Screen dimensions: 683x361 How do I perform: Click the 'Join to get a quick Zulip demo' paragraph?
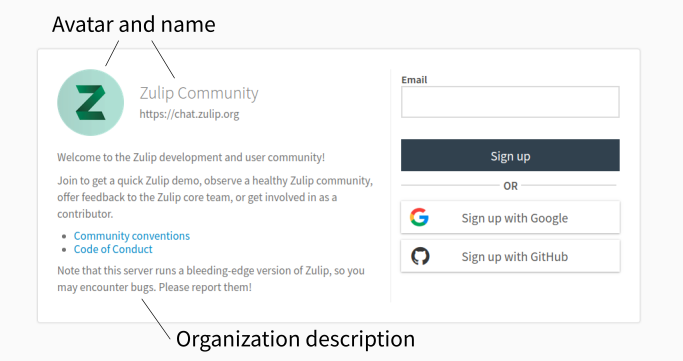(x=215, y=197)
